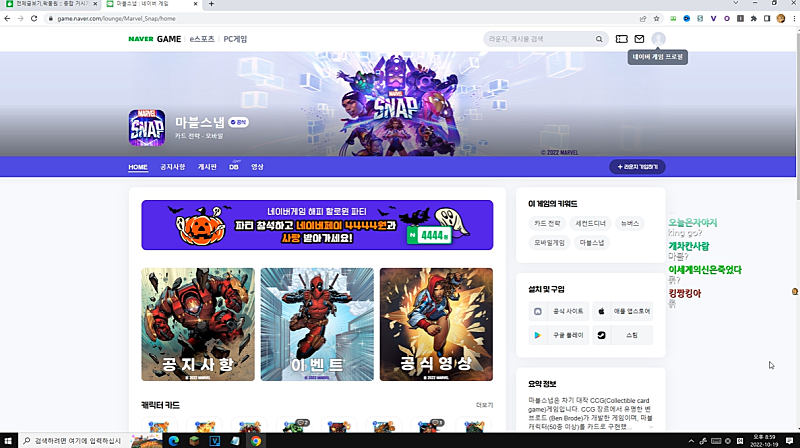Viewport: 800px width, 448px height.
Task: Open the 공지사항 lounge tab
Action: (x=172, y=167)
